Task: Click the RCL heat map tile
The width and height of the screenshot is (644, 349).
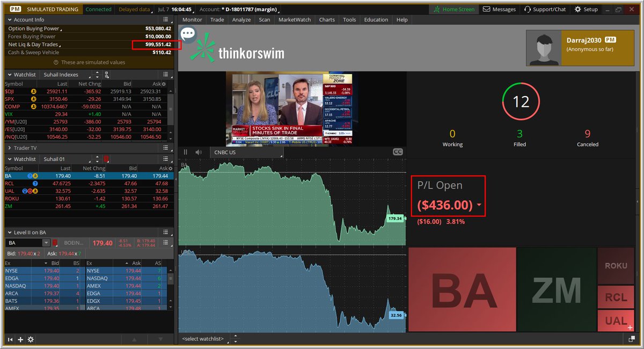Action: coord(616,297)
